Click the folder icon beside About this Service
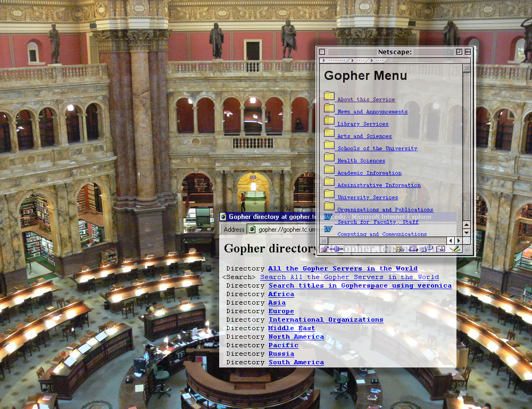 329,96
